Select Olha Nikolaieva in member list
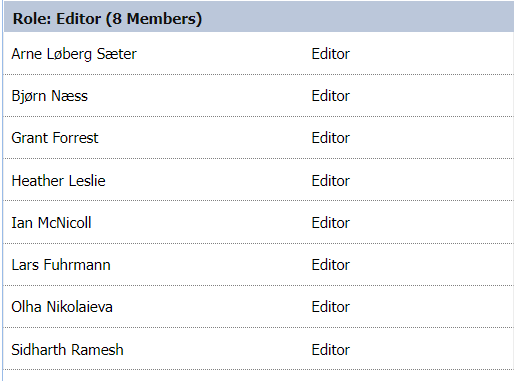 [x=62, y=307]
